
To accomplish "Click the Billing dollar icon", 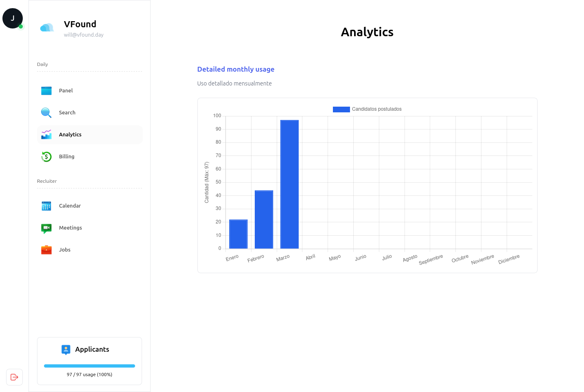I will (x=46, y=157).
